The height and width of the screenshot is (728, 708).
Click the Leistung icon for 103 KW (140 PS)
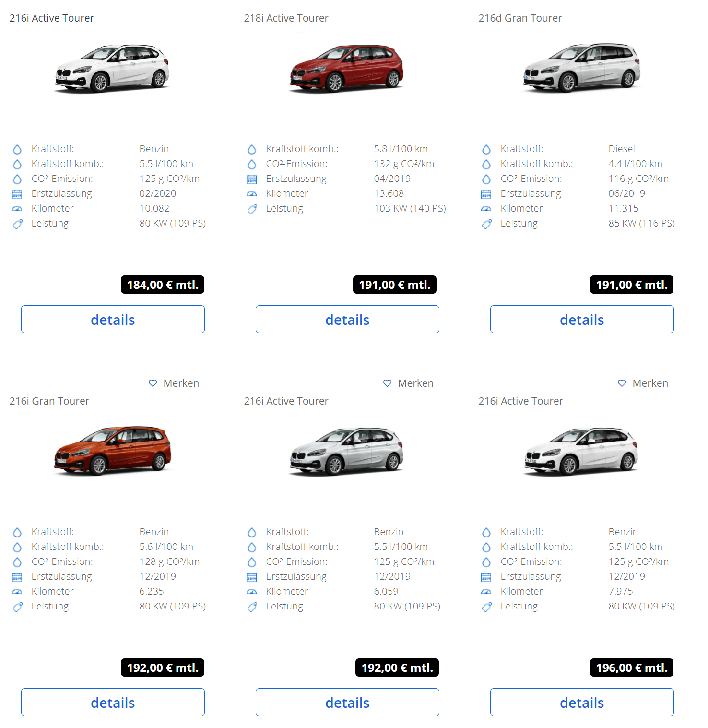coord(252,209)
